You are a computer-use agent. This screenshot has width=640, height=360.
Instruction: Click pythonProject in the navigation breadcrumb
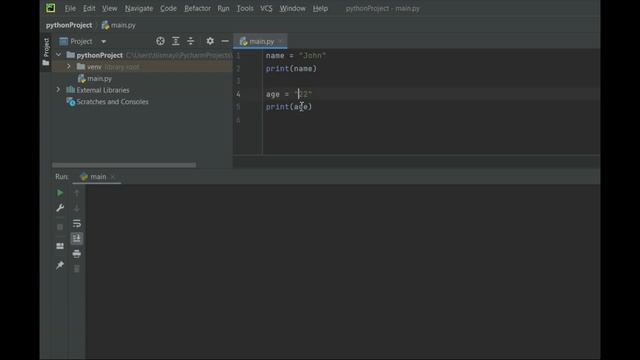click(69, 25)
